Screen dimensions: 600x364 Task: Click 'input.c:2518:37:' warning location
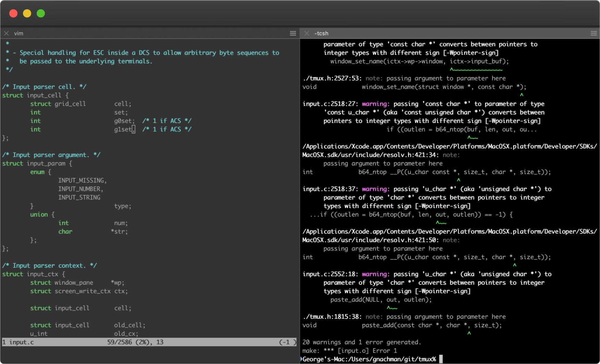330,189
